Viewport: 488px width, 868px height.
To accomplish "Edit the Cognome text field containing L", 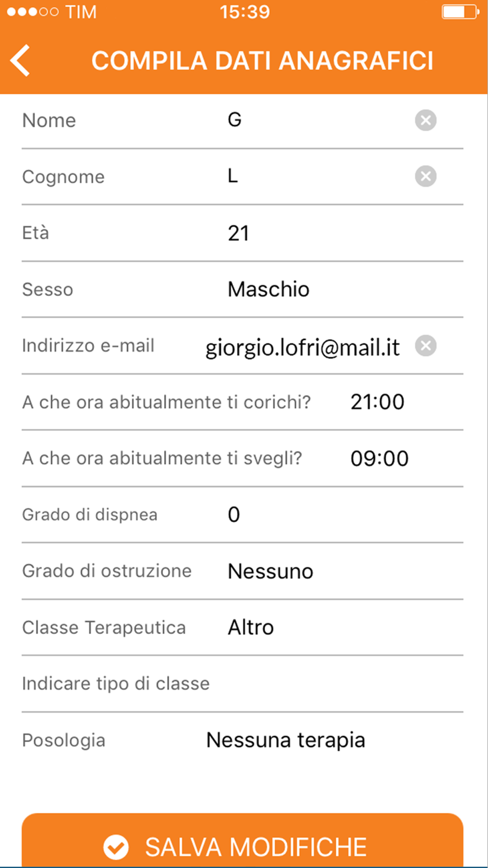I will 317,176.
